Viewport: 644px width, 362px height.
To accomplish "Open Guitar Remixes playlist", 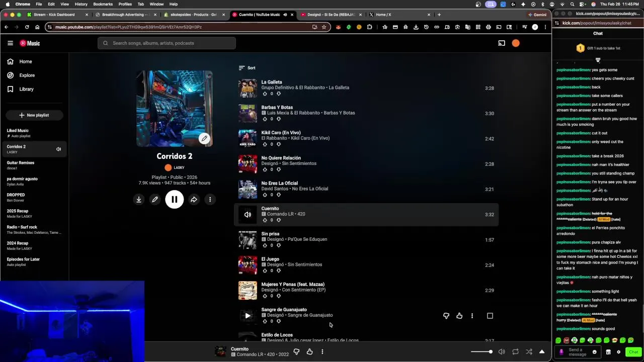I will click(x=34, y=165).
